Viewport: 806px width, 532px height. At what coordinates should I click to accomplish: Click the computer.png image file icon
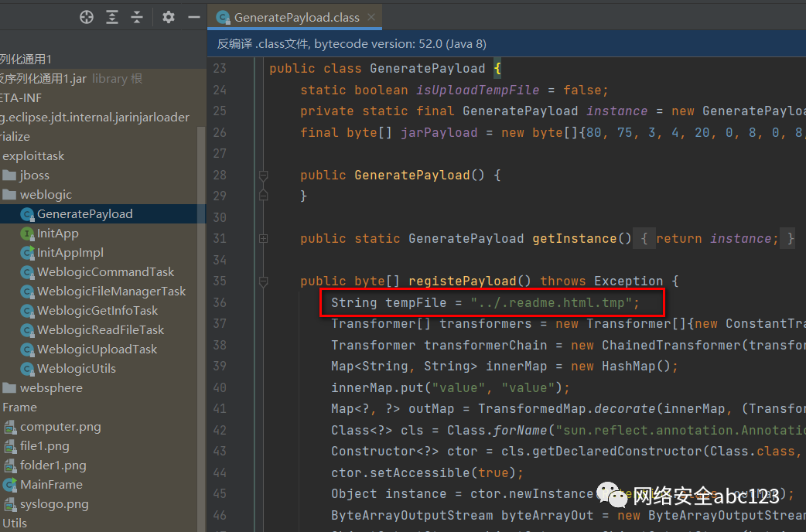coord(10,427)
